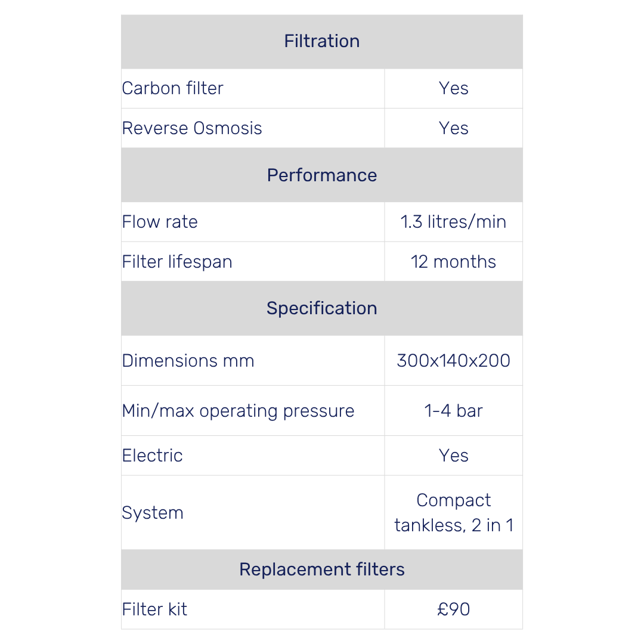This screenshot has height=644, width=644.
Task: Select the Electric row label
Action: pos(153,456)
